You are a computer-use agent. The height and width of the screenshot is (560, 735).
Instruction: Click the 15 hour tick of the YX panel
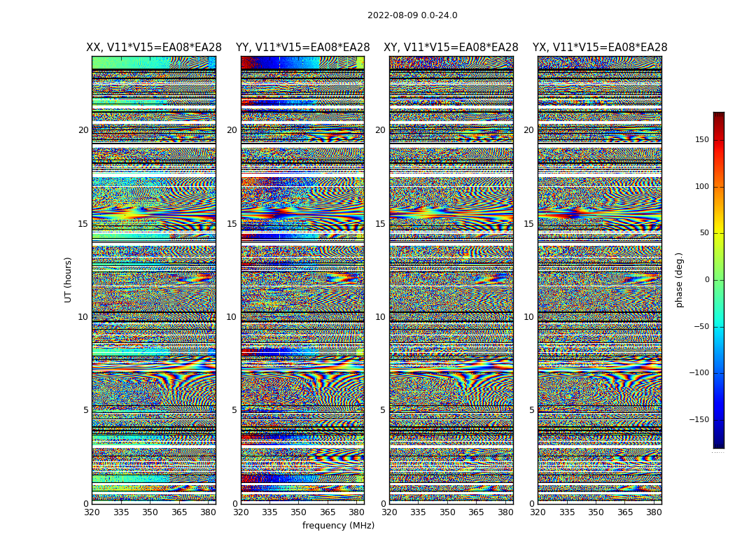pos(528,223)
